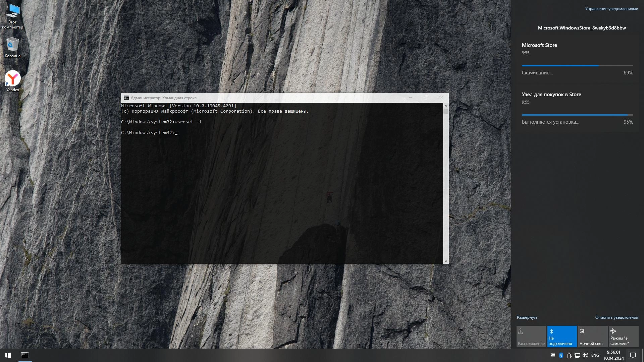Screen dimensions: 644x362
Task: Turn on airplane mode tile
Action: click(x=624, y=337)
